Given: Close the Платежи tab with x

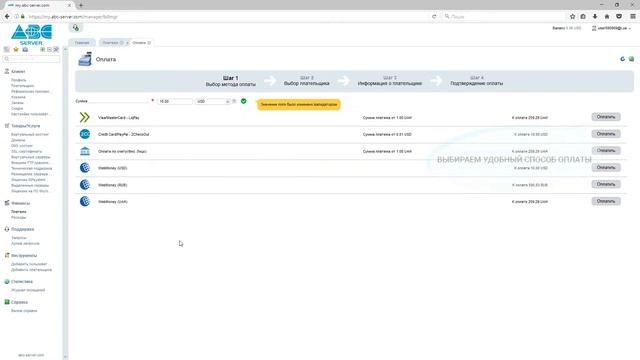Looking at the screenshot, I should 127,43.
